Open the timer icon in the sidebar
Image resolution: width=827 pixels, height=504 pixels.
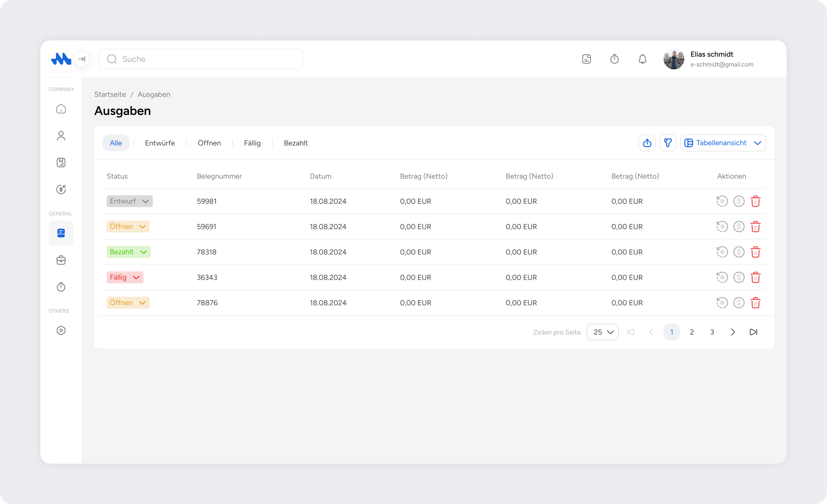point(61,287)
